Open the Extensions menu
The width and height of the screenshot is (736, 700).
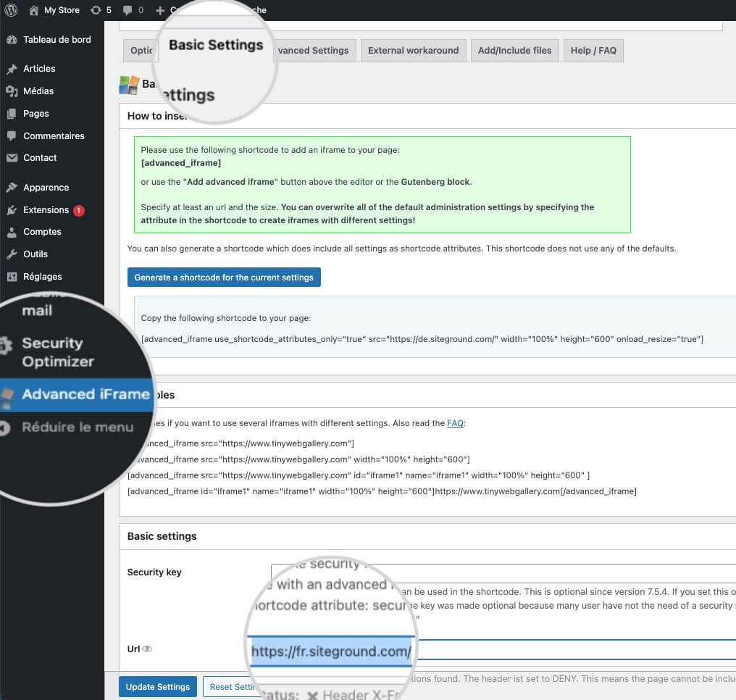point(46,210)
